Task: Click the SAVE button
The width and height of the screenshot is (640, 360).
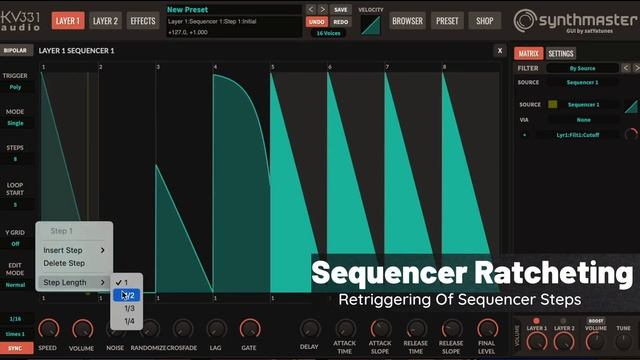Action: click(x=340, y=9)
